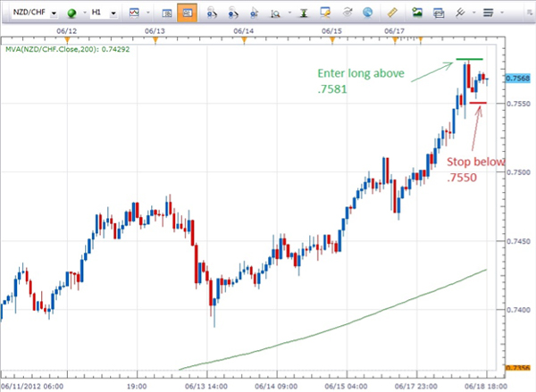Click the MVA indicator label
This screenshot has width=536, height=392.
tap(71, 51)
